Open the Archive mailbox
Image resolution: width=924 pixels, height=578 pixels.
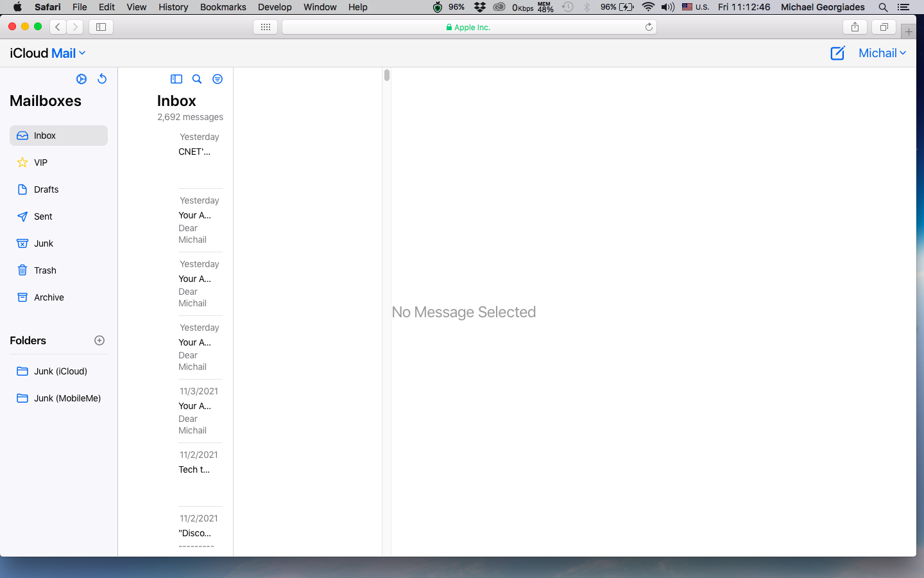pos(58,297)
